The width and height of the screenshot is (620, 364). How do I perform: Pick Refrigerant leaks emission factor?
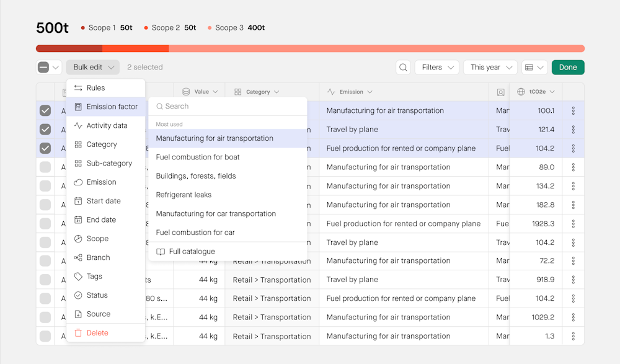[184, 195]
